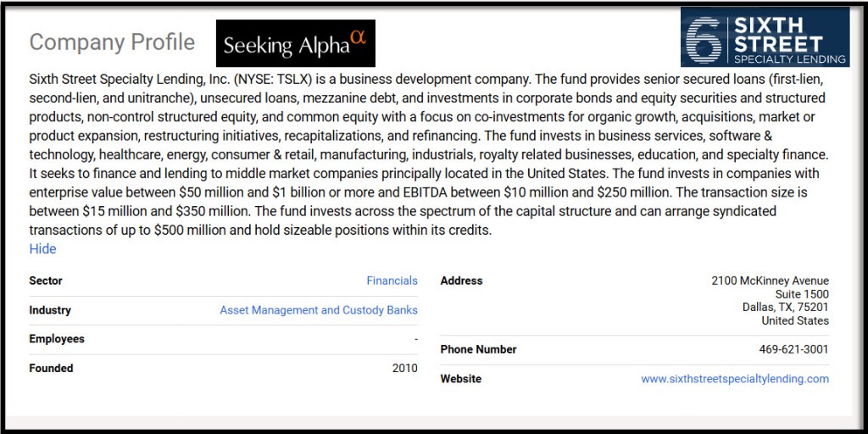Click the 2100 McKinney Avenue address line
868x434 pixels.
pyautogui.click(x=770, y=281)
